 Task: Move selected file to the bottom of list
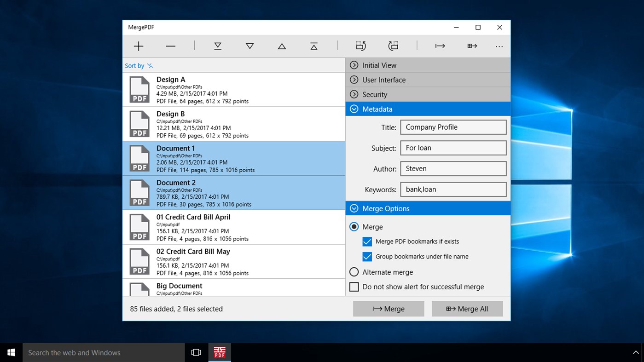click(217, 46)
